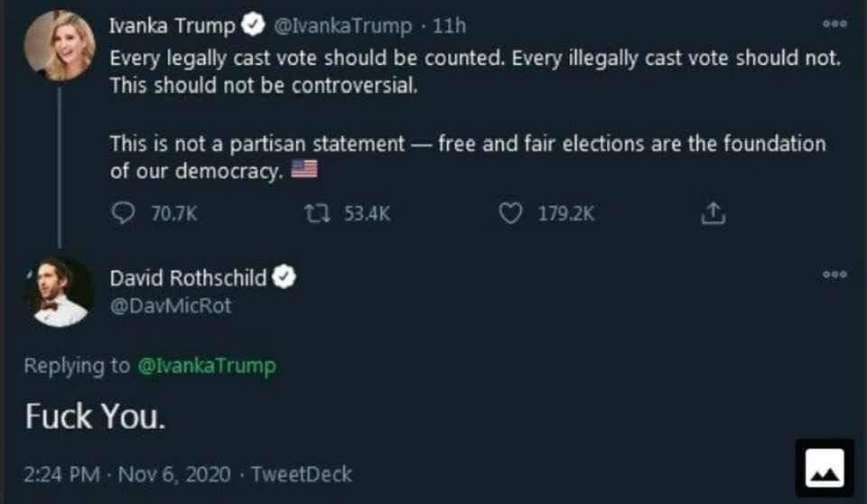Open the @DavMicRot handle link
The width and height of the screenshot is (867, 504).
pyautogui.click(x=171, y=305)
